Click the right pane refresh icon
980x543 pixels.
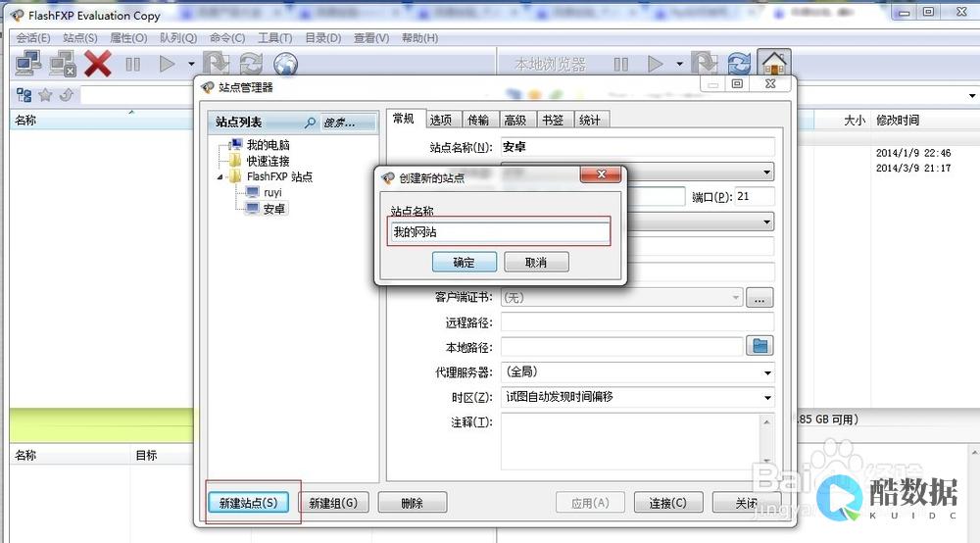[x=739, y=64]
